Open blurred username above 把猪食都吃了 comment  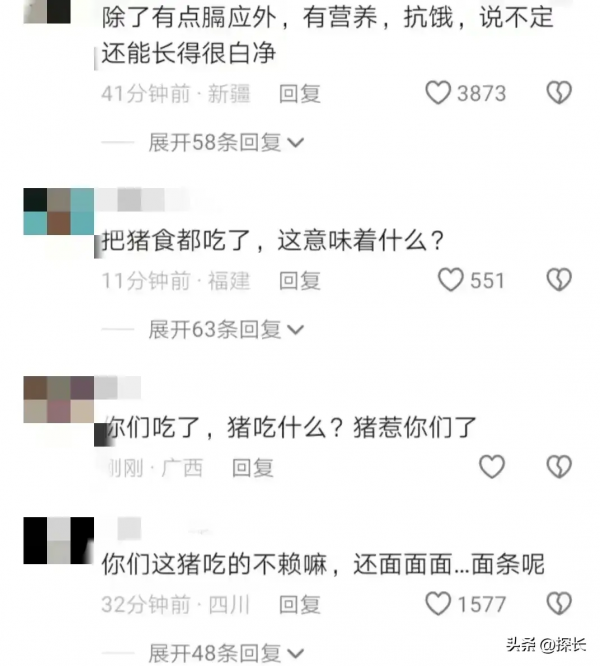point(142,200)
